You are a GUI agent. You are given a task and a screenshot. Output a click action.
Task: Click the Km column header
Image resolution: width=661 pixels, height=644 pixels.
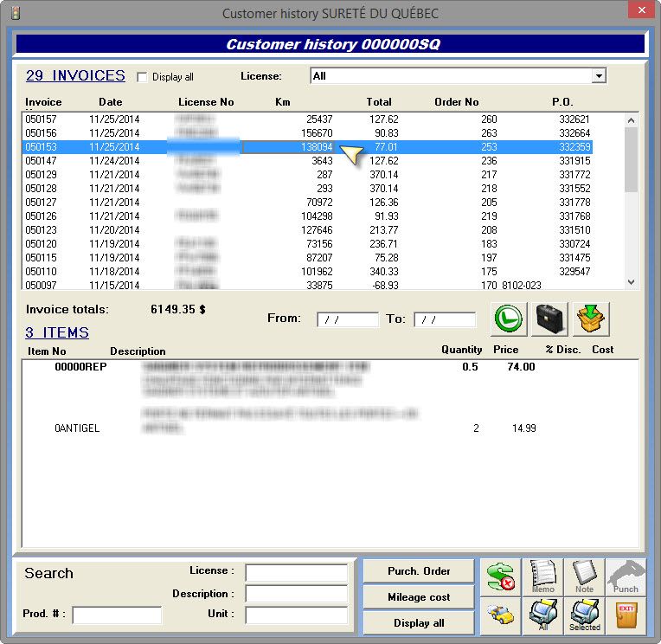pos(283,102)
